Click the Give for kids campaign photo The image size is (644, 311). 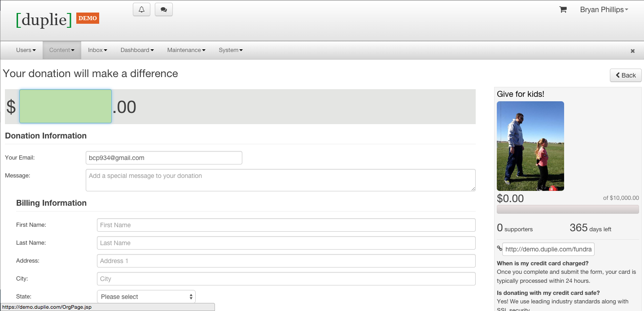pos(530,146)
